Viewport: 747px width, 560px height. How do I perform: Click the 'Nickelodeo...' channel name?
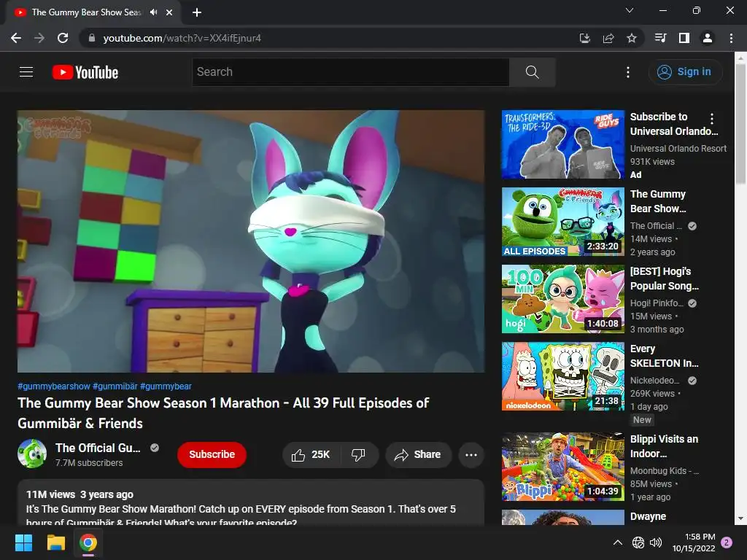655,381
